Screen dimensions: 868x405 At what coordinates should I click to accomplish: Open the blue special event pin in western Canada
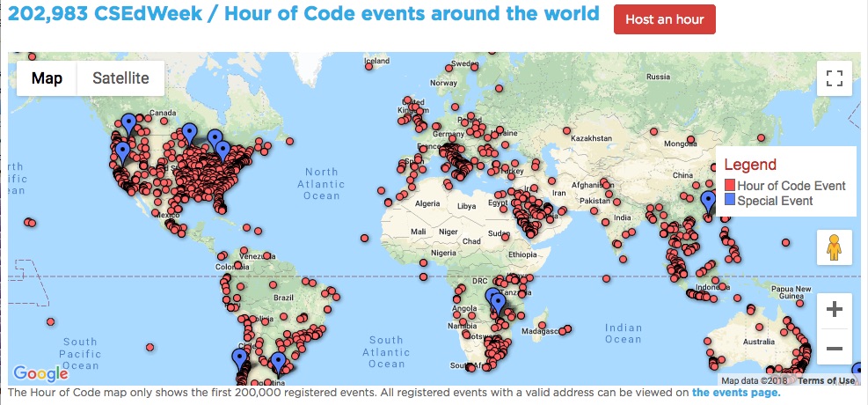(x=129, y=125)
